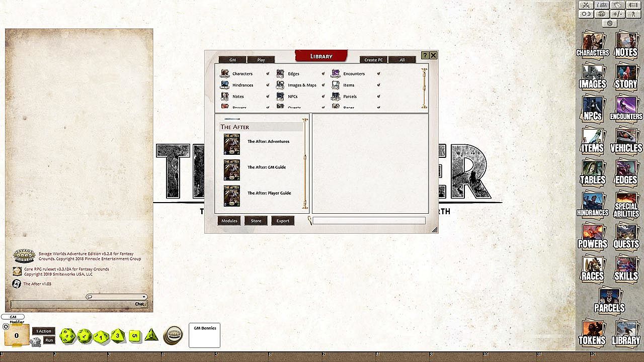Screen dimensions: 644x362
Task: Click the GM Bennies box
Action: click(205, 335)
